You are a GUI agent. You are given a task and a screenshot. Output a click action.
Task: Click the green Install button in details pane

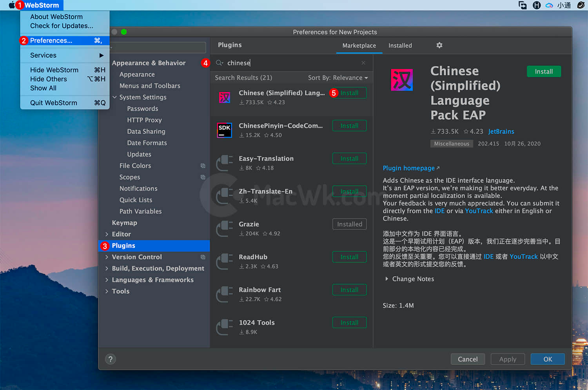click(x=544, y=71)
